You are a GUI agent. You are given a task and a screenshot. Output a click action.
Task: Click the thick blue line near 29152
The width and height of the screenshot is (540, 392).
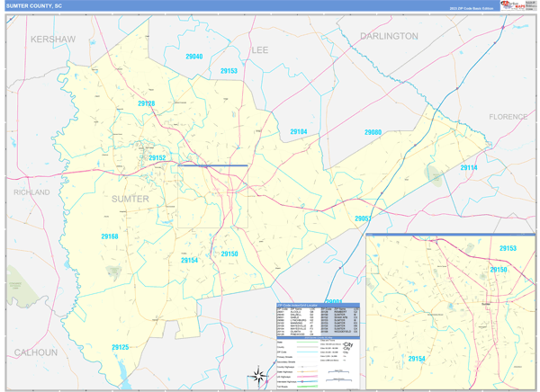(212, 165)
